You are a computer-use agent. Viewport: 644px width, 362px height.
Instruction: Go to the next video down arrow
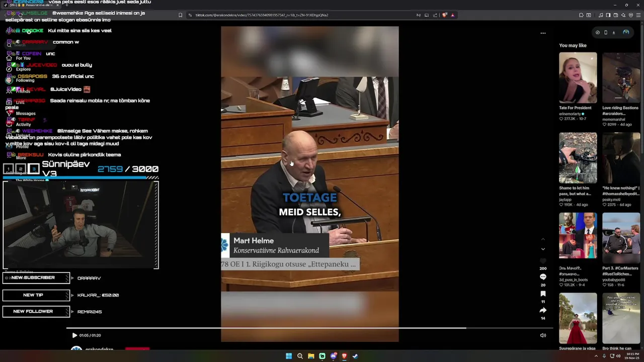click(x=543, y=249)
